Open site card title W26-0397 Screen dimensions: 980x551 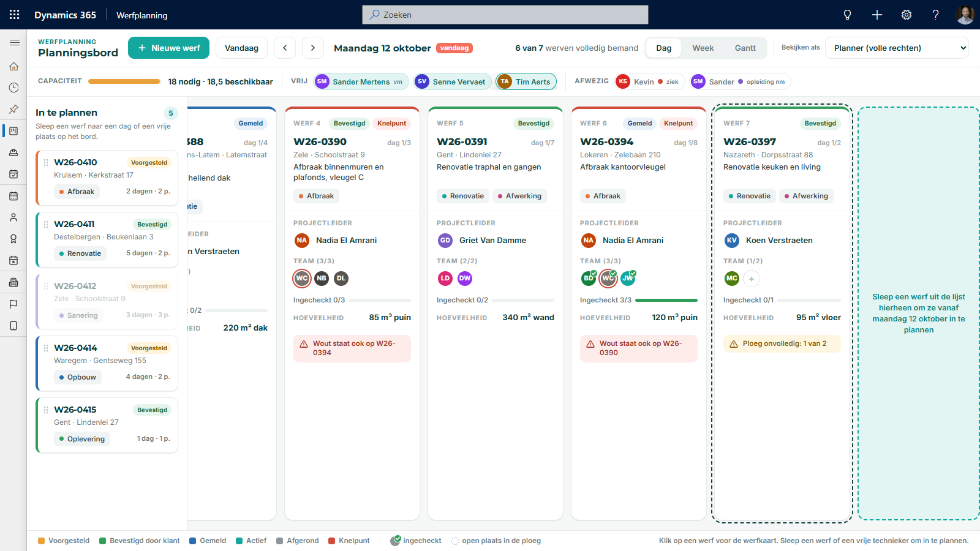750,142
